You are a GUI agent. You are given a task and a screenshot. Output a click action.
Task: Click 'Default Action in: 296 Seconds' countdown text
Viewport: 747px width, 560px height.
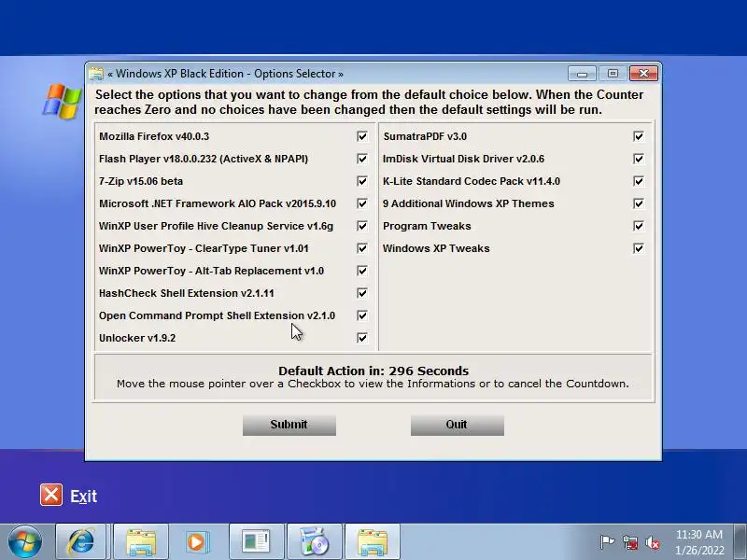point(373,371)
